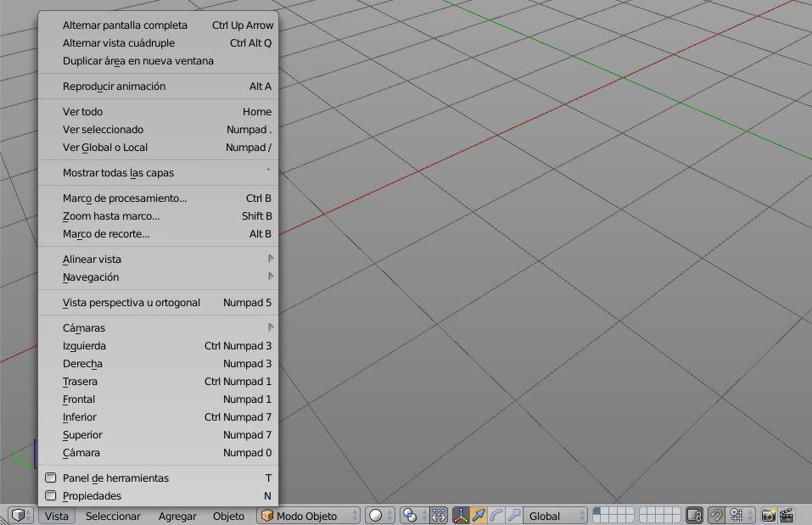812x525 pixels.
Task: Click the OpenGL render image camera icon
Action: (769, 516)
